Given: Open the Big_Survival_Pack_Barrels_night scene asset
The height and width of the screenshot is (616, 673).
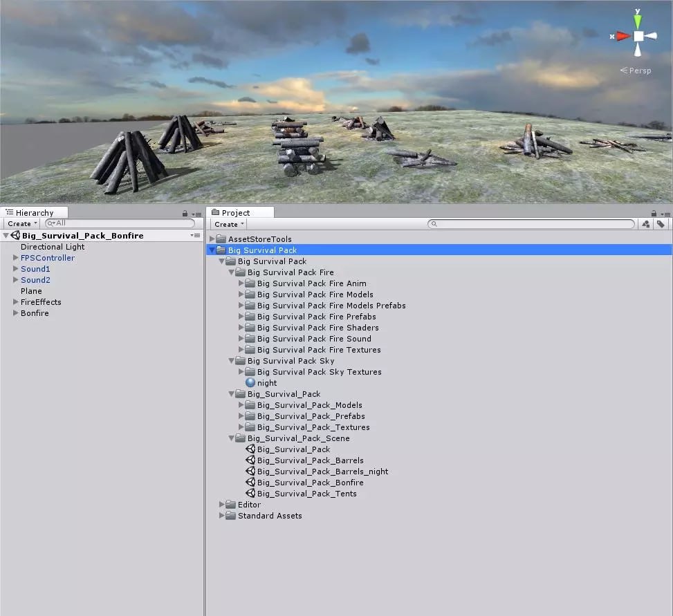Looking at the screenshot, I should pyautogui.click(x=322, y=472).
